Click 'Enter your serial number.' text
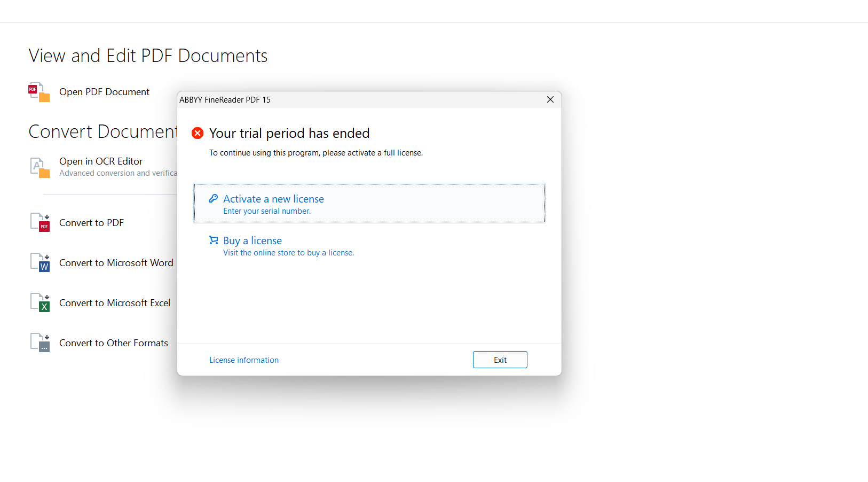 coord(267,211)
